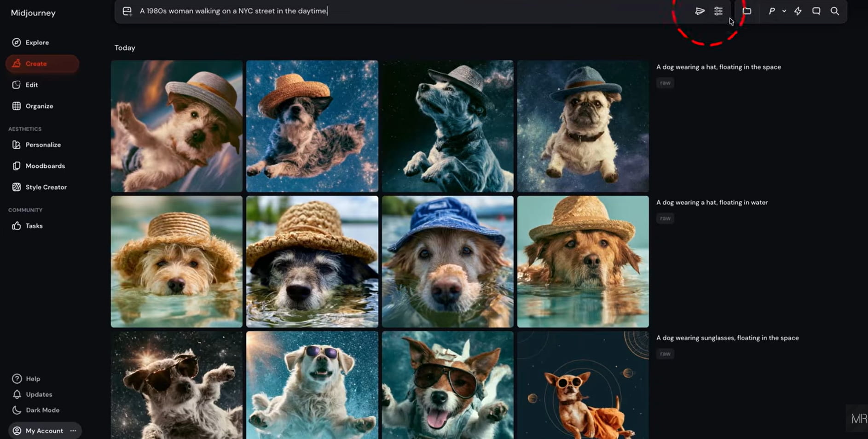Viewport: 868px width, 439px height.
Task: Go to the Explore page
Action: tap(37, 42)
